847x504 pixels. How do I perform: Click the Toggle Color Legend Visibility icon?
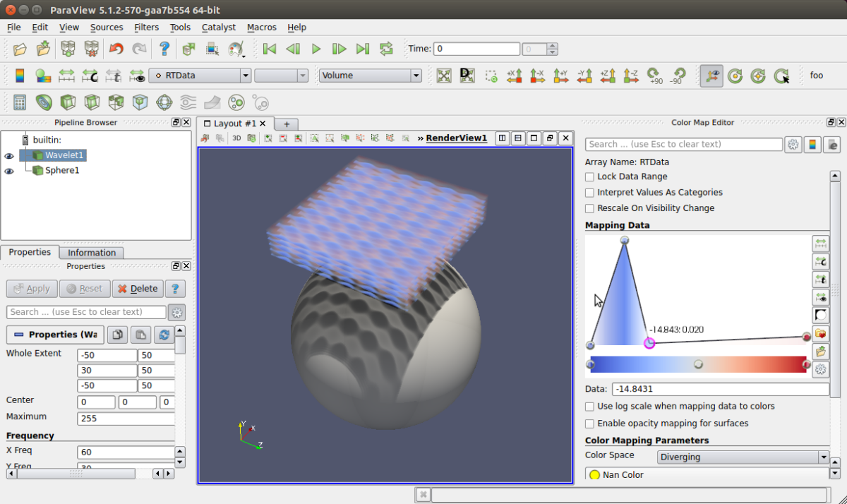(20, 76)
